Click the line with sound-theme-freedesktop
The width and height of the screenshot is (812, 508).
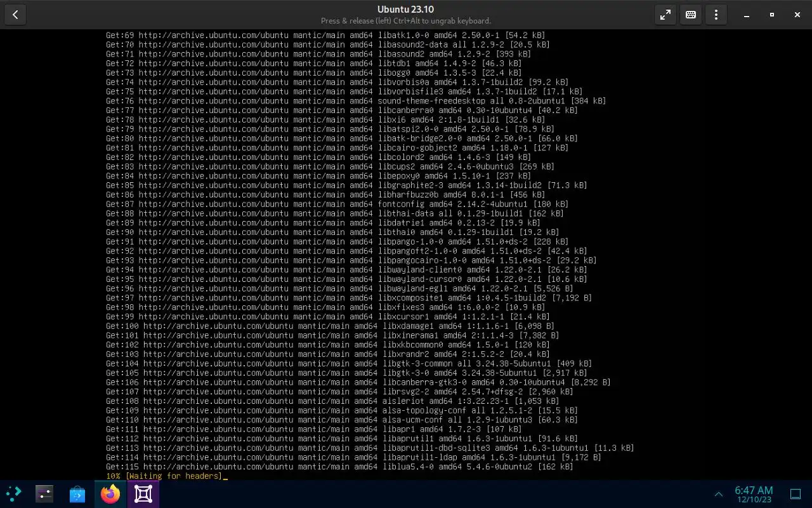click(x=356, y=100)
